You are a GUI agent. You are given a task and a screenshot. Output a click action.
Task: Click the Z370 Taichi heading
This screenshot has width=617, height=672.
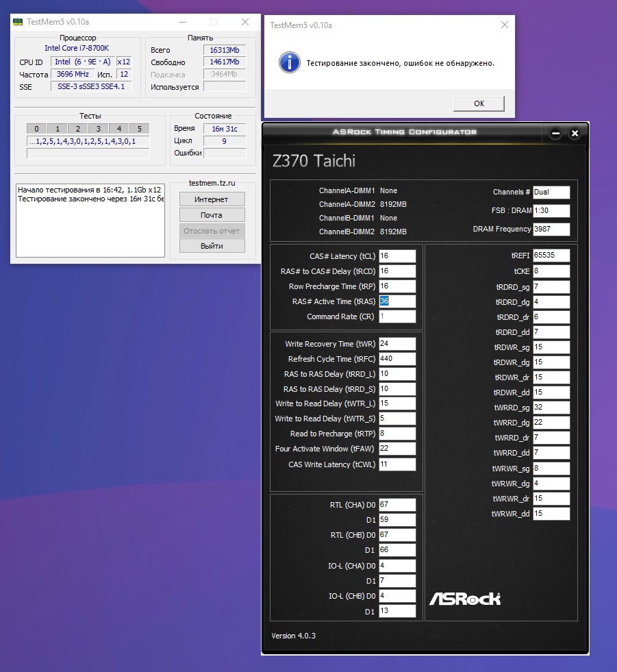tap(314, 161)
